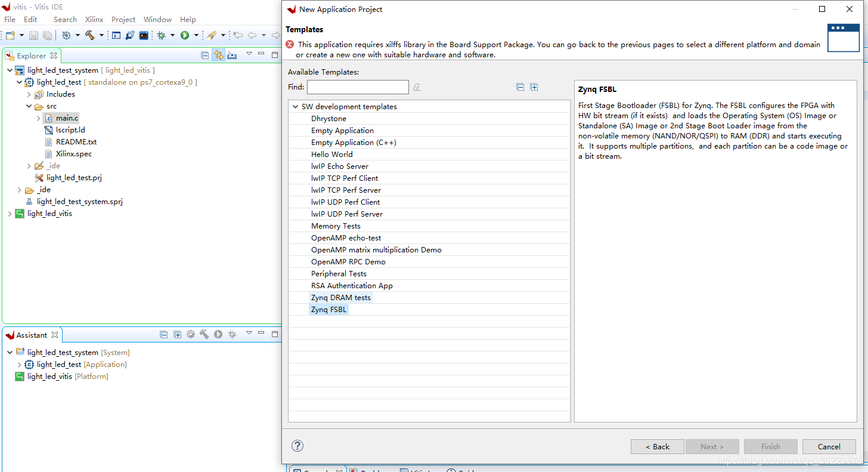This screenshot has width=868, height=472.
Task: Open the Build hammer dropdown arrow
Action: [101, 36]
